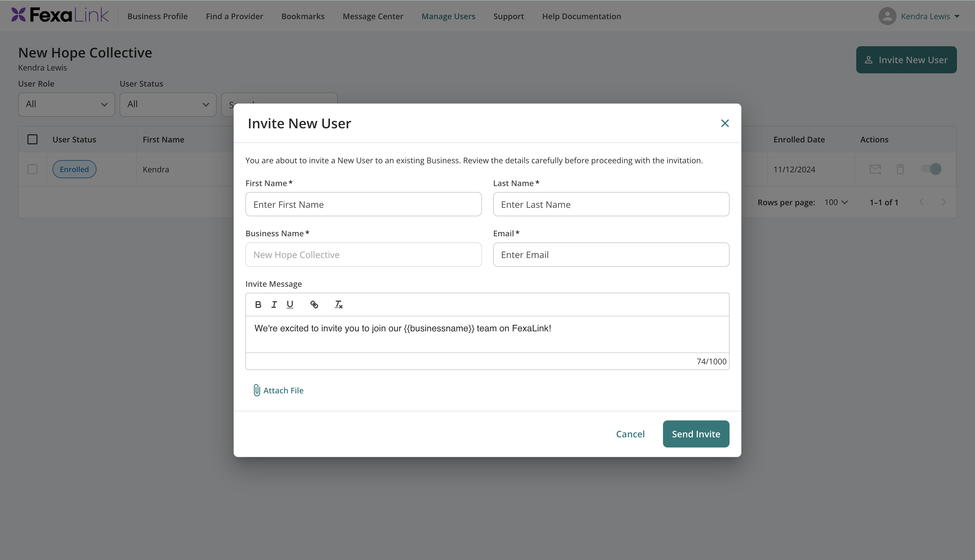
Task: Open the User Status filter dropdown
Action: click(168, 104)
